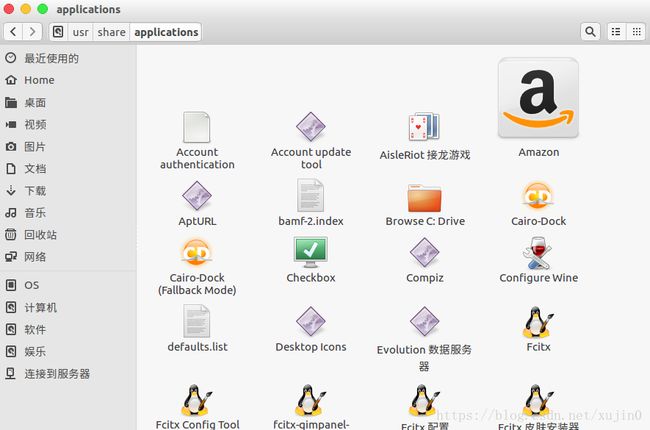
Task: Select the Evolution 数据服务器 icon
Action: coord(424,321)
